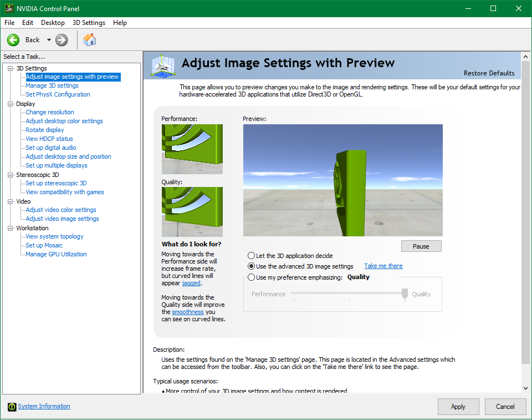The width and height of the screenshot is (532, 420).
Task: Select 'Let the 3D application decide' option
Action: [252, 256]
